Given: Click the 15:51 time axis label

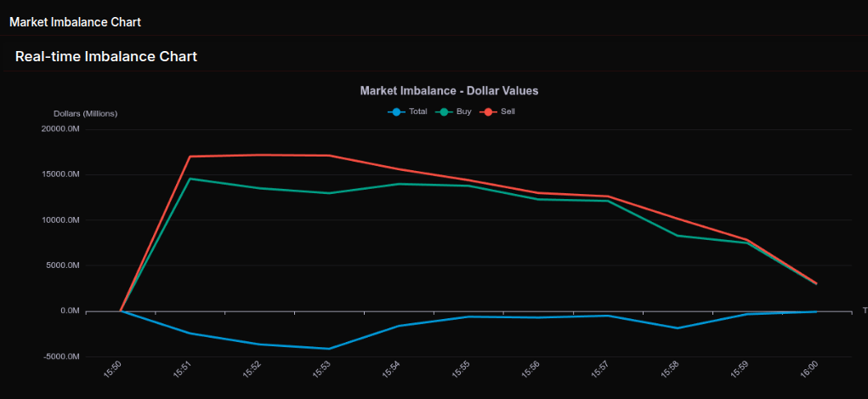Looking at the screenshot, I should click(182, 370).
